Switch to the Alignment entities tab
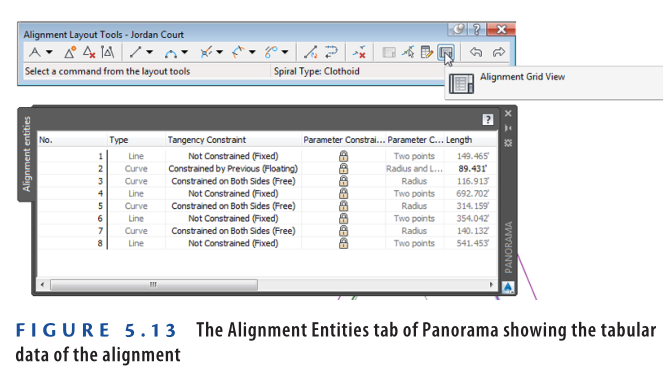This screenshot has width=663, height=375. tap(27, 154)
